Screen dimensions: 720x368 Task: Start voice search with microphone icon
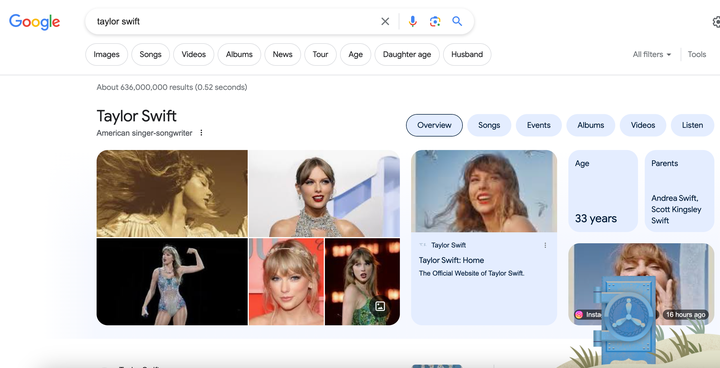[x=413, y=22]
